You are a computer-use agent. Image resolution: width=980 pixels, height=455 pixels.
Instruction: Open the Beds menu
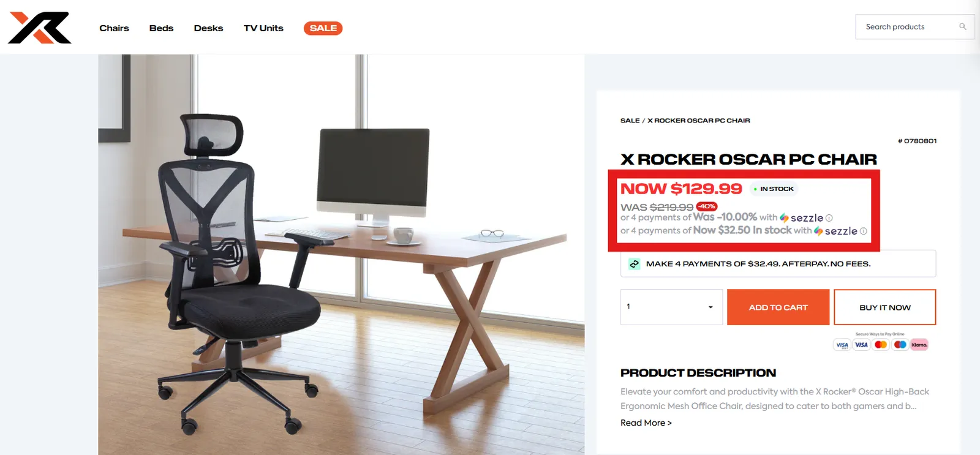pyautogui.click(x=162, y=28)
